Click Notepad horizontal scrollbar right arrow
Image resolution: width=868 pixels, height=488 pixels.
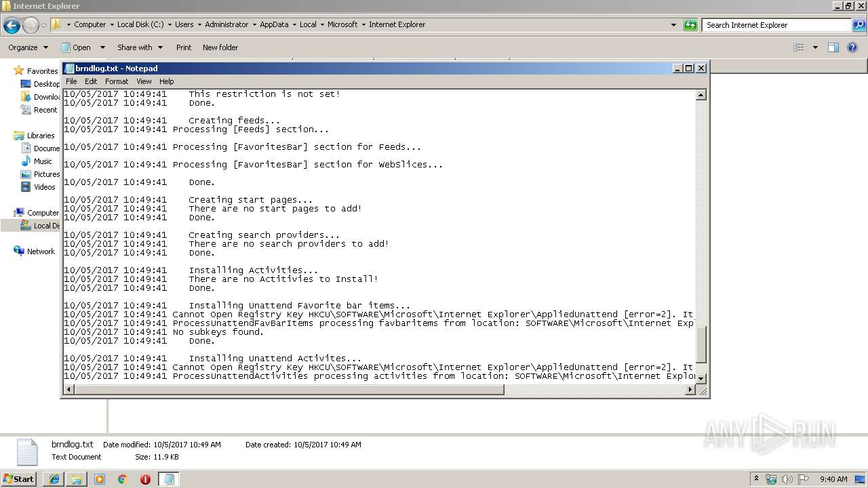[690, 390]
